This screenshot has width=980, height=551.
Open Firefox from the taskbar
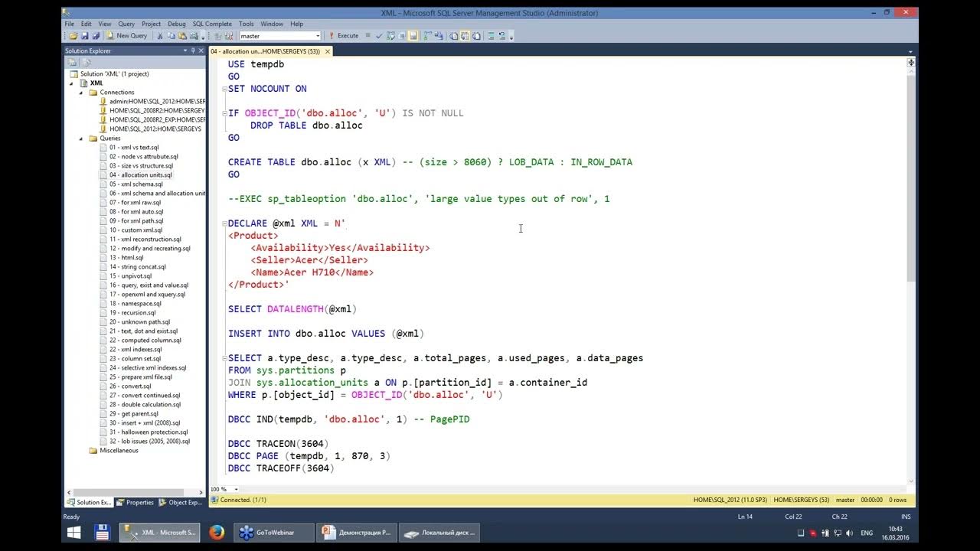[217, 533]
